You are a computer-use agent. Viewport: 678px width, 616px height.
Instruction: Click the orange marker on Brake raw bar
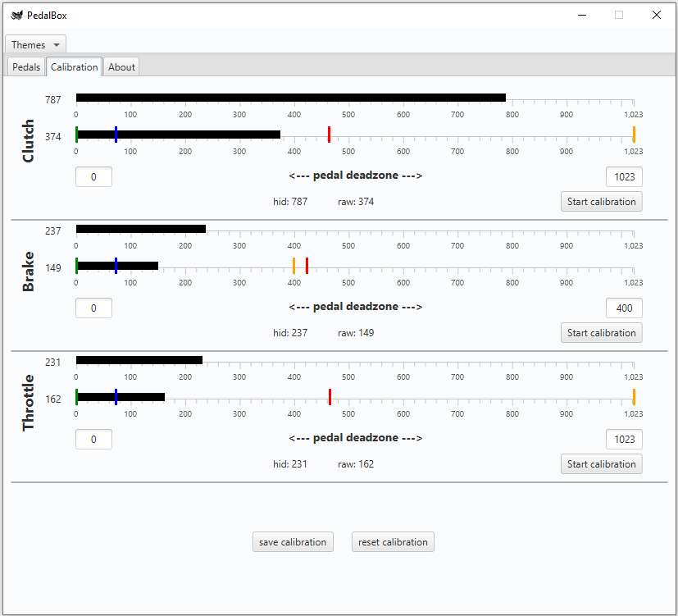294,266
